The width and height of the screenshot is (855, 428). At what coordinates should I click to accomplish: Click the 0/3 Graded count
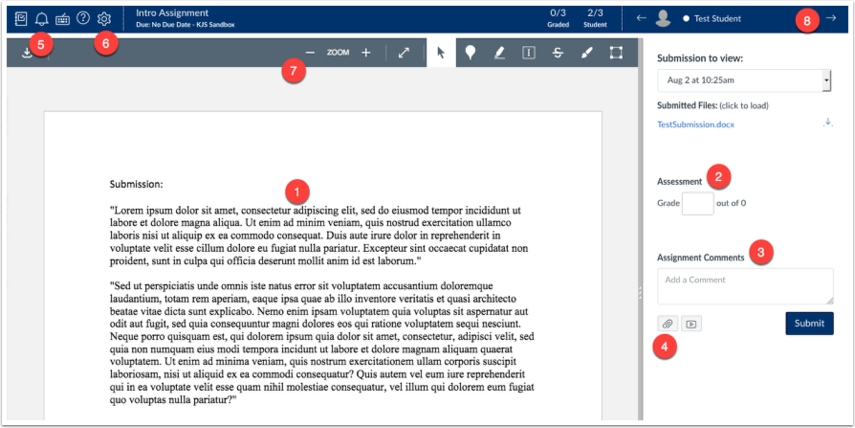[558, 18]
